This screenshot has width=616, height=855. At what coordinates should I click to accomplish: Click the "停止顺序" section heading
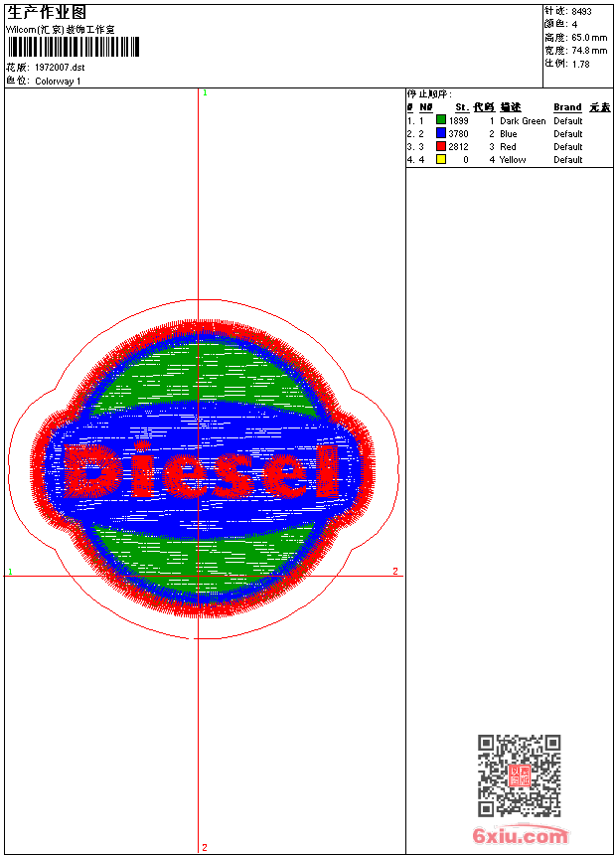[x=429, y=94]
